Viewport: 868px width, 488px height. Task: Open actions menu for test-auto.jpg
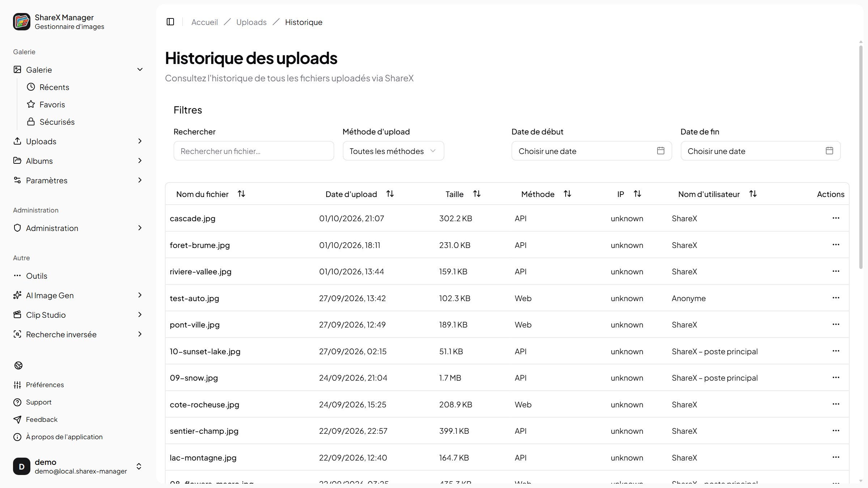(x=836, y=298)
